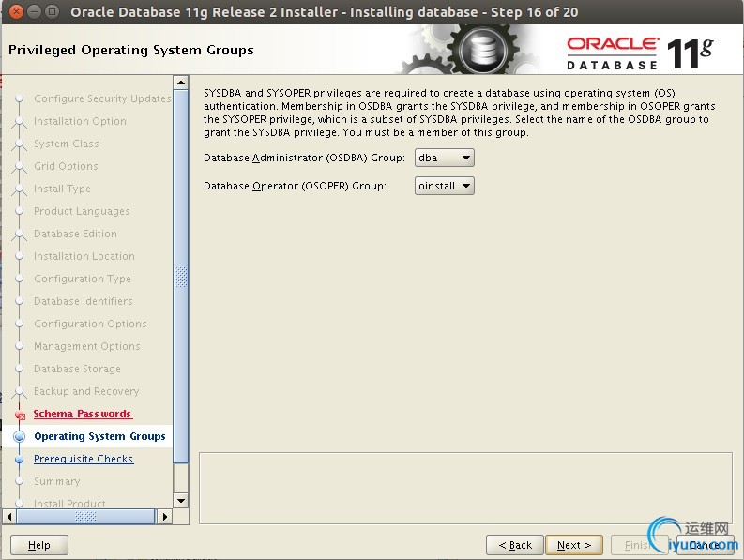Screen dimensions: 744x560
Task: Click the Database Storage step
Action: coord(77,369)
